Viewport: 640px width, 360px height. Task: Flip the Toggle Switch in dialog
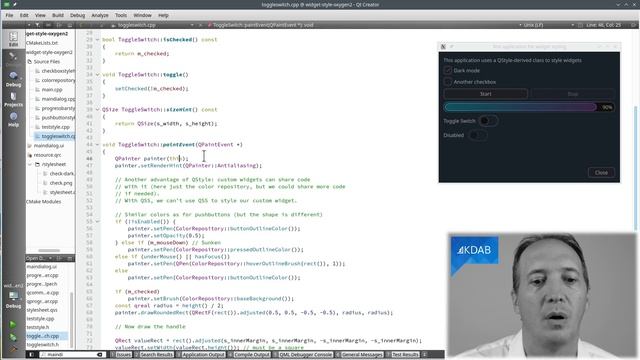point(488,121)
